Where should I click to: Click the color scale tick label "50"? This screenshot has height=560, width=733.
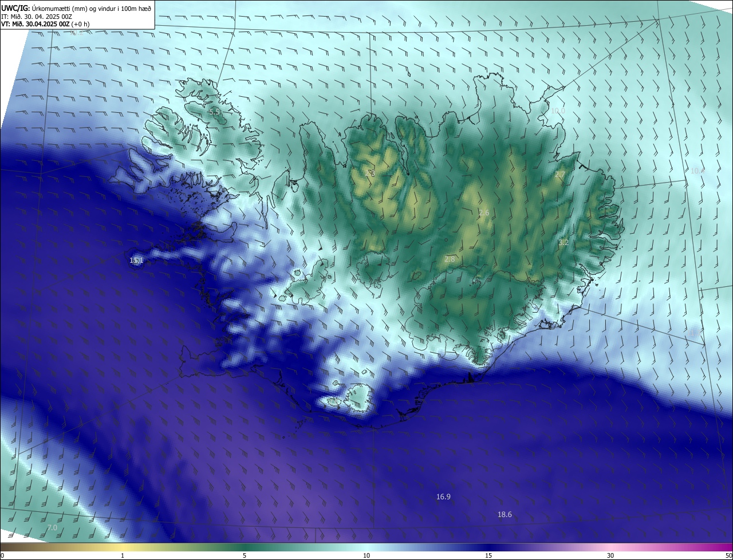pos(728,555)
